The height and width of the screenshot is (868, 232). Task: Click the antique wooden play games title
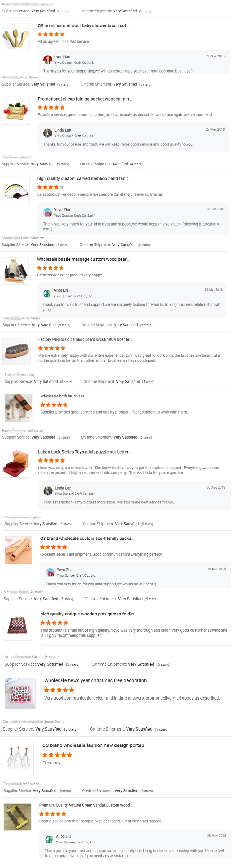pos(88,614)
